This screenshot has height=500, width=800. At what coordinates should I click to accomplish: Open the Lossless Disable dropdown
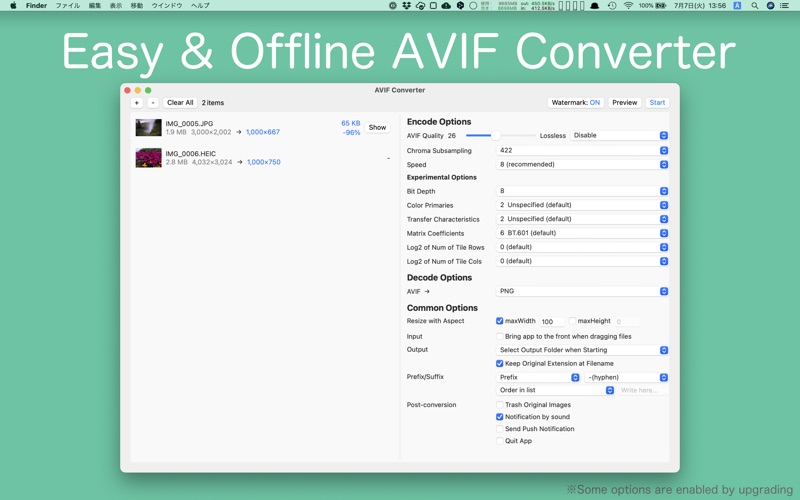tap(619, 135)
